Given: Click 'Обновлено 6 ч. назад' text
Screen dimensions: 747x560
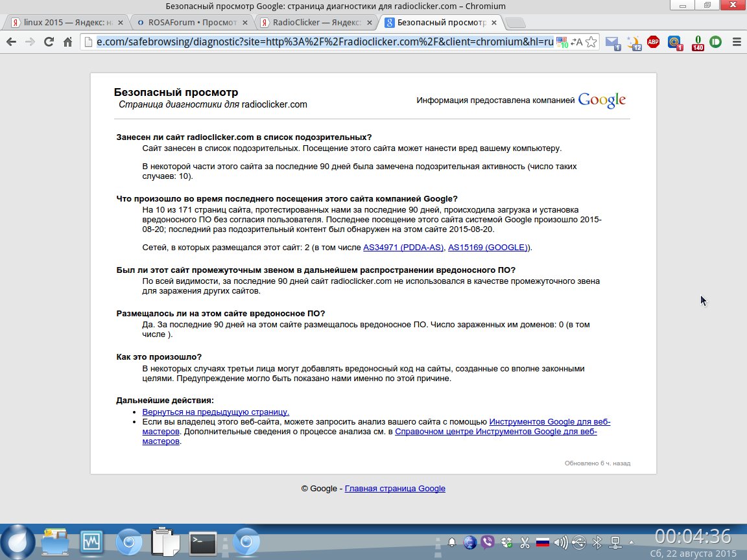Looking at the screenshot, I should (x=597, y=463).
